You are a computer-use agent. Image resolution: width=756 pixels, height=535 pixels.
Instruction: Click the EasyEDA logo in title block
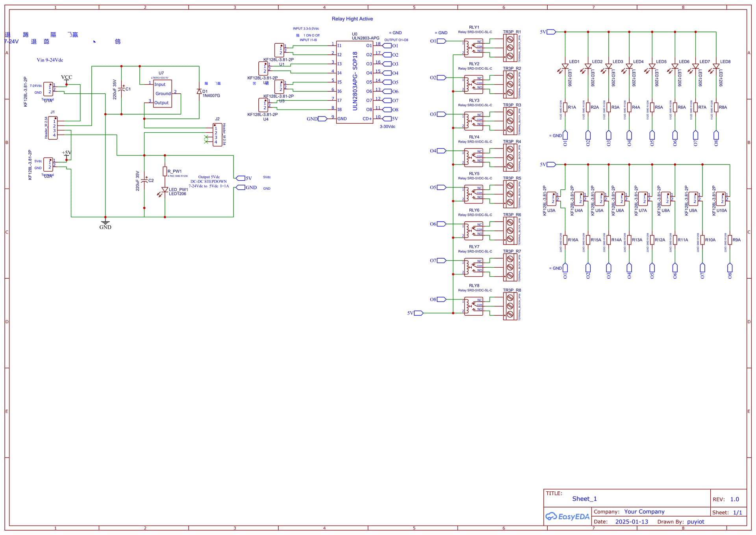point(567,516)
